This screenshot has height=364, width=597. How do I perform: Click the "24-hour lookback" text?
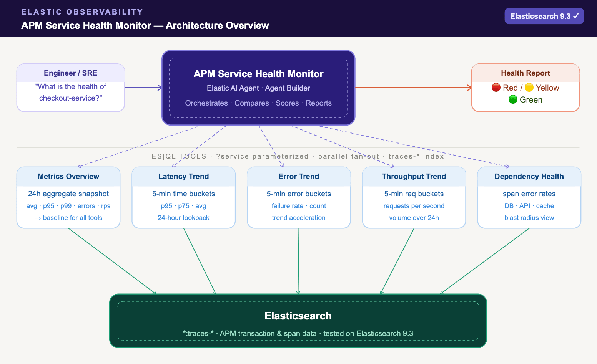tap(183, 218)
